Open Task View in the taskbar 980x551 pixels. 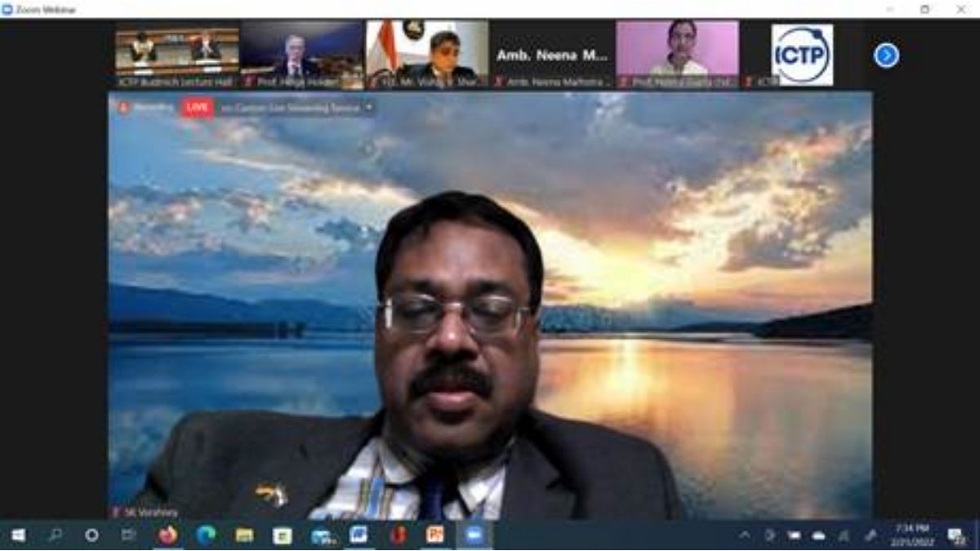129,535
